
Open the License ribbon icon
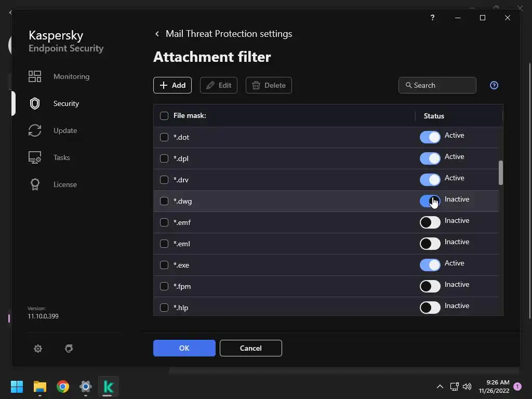[35, 184]
